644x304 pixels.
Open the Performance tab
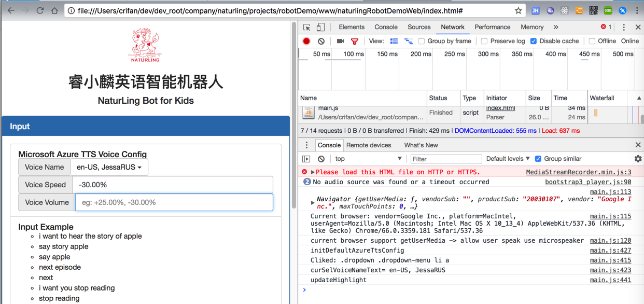493,27
